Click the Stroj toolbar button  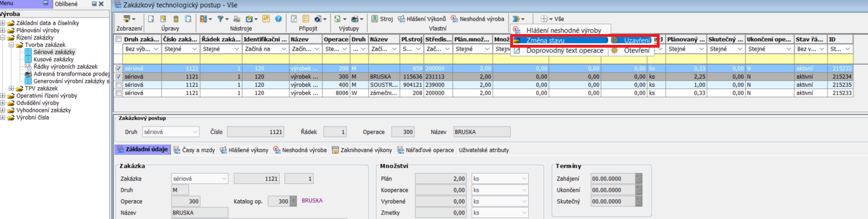[x=382, y=19]
